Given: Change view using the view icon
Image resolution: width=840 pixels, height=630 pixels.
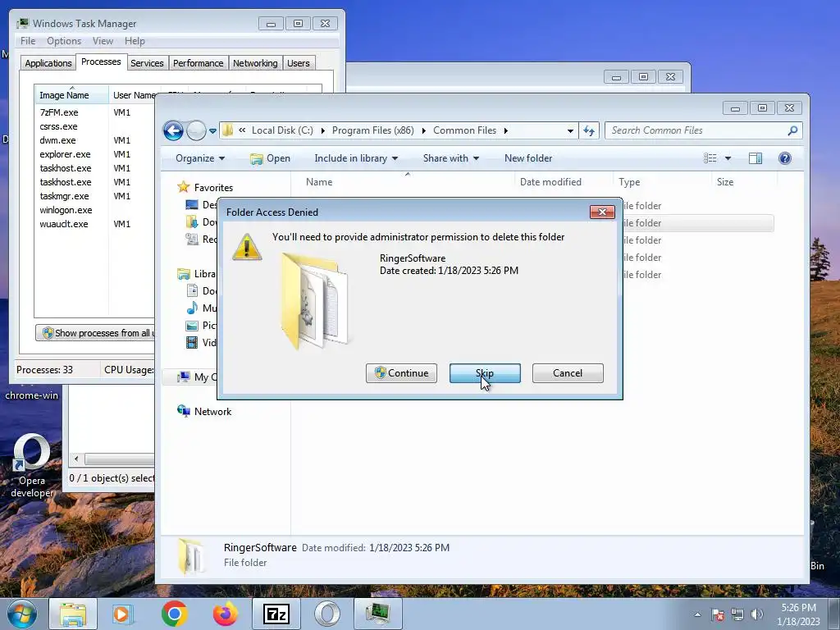Looking at the screenshot, I should (x=710, y=158).
